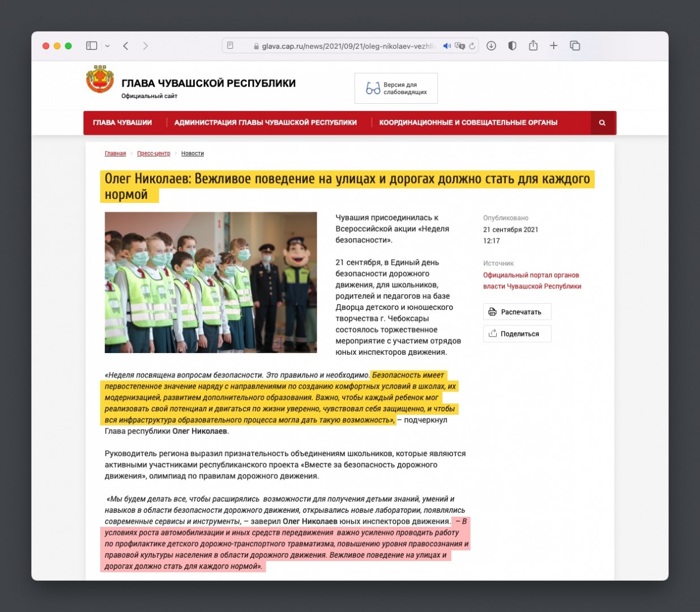This screenshot has width=700, height=612.
Task: Click paragraph starting Чувашия присоединилась
Action: (x=392, y=228)
